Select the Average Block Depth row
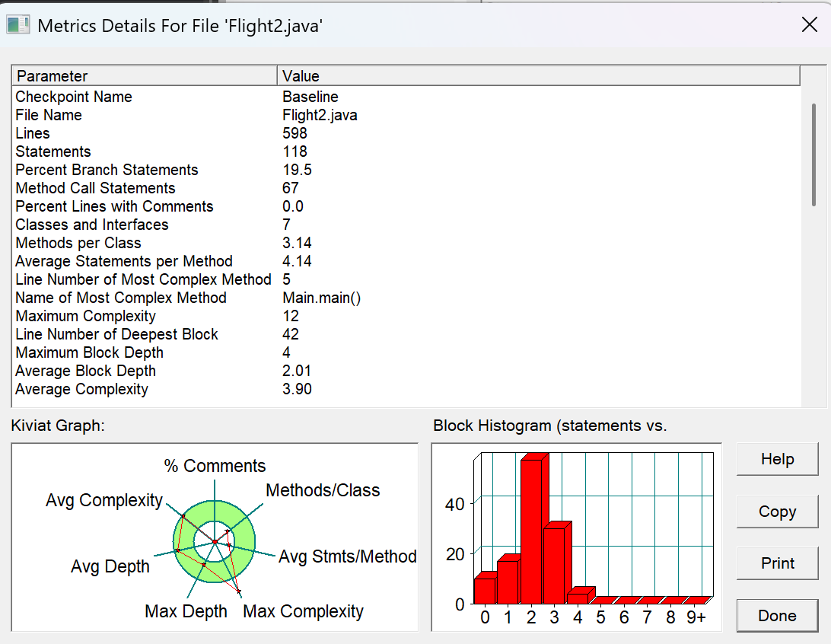This screenshot has height=644, width=831. (406, 371)
